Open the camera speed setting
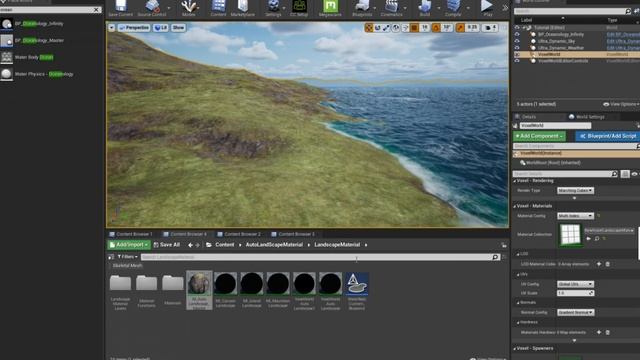The width and height of the screenshot is (640, 360). pyautogui.click(x=490, y=28)
